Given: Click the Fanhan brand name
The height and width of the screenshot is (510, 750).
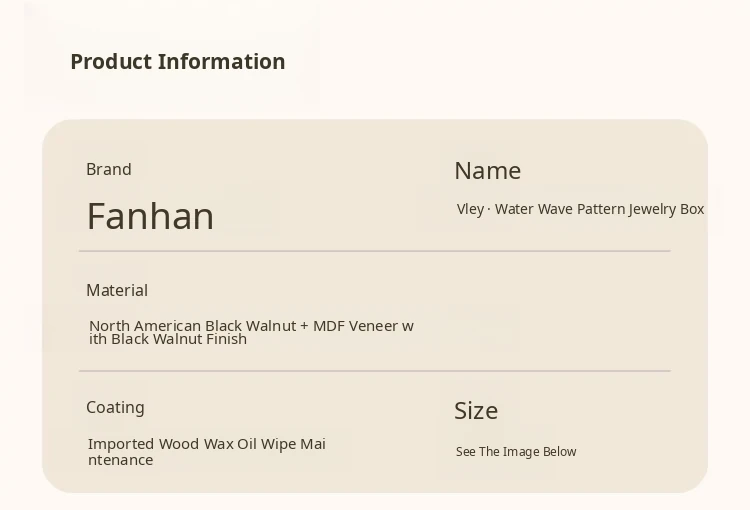Looking at the screenshot, I should pos(150,217).
